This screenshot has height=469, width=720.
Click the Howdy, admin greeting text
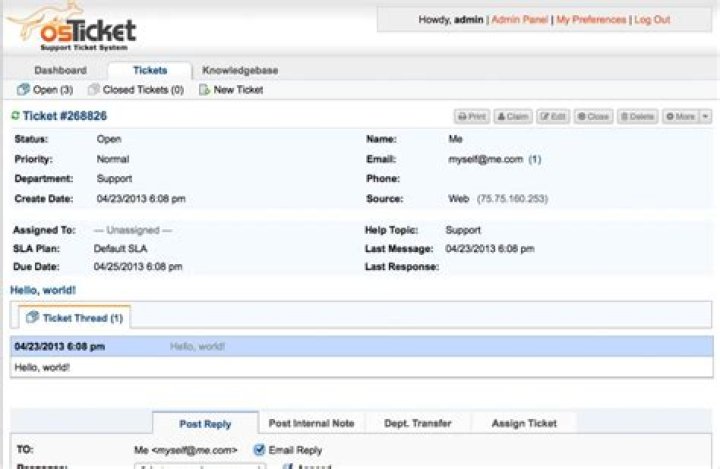pyautogui.click(x=451, y=20)
